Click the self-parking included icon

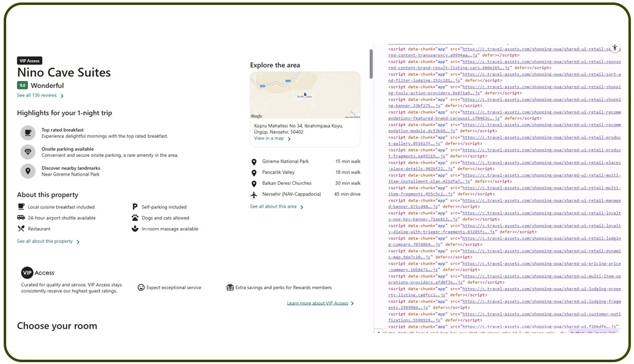tap(135, 206)
